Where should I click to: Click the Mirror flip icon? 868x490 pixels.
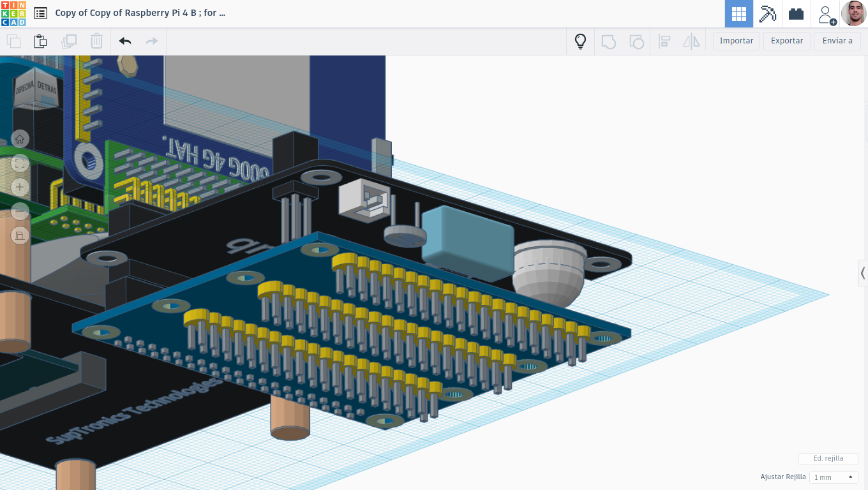click(x=692, y=41)
